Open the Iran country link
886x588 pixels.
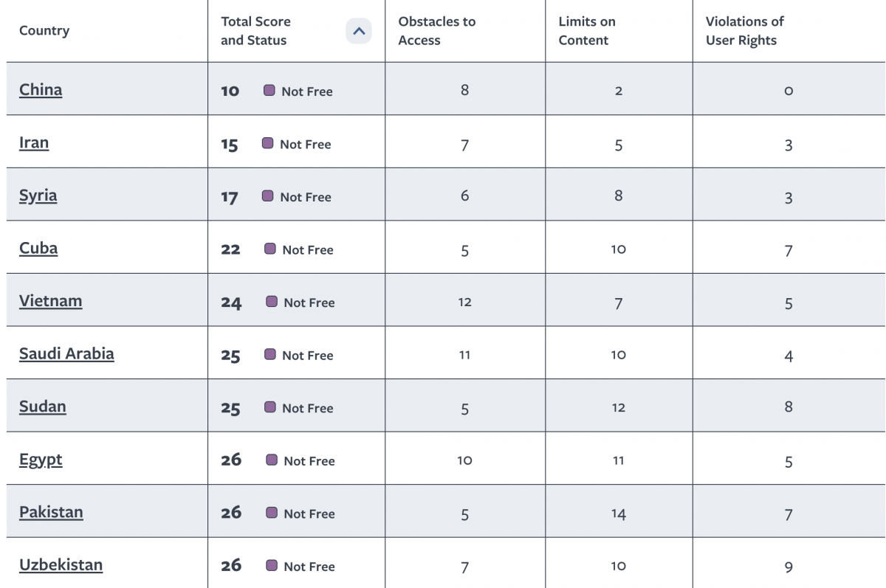(x=34, y=142)
